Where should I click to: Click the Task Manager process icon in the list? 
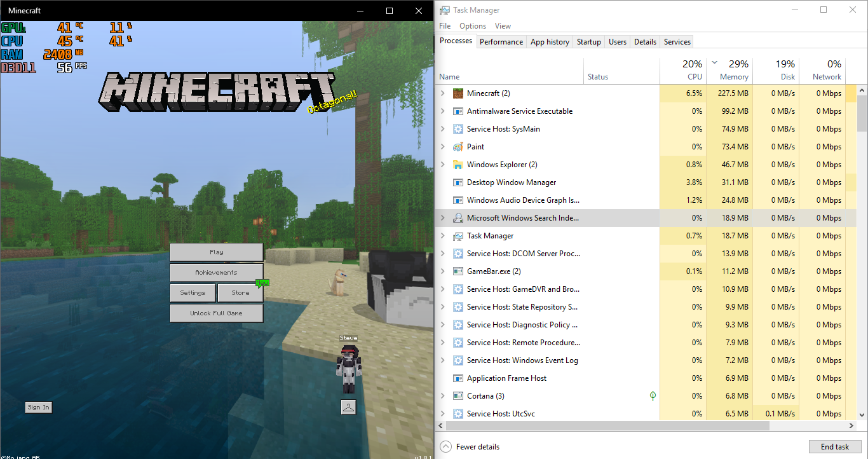pyautogui.click(x=458, y=236)
